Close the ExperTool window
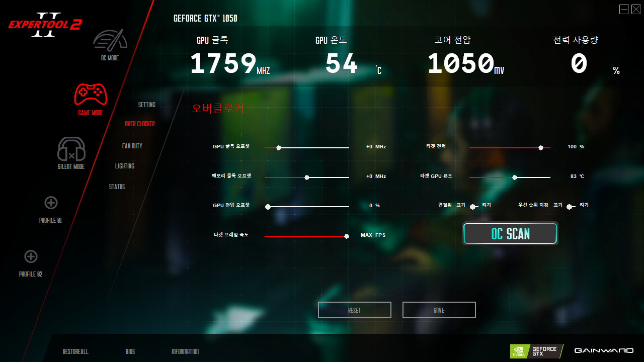The image size is (644, 362). pos(636,9)
